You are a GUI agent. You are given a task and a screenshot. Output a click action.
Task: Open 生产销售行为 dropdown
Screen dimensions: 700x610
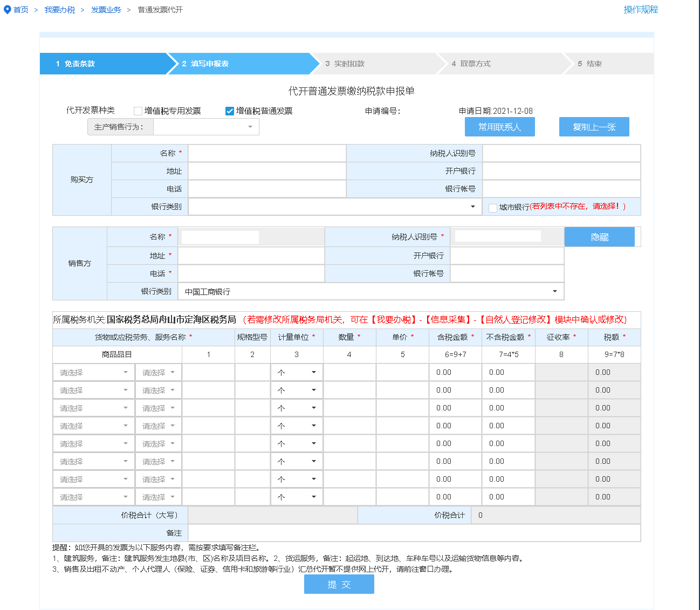pyautogui.click(x=206, y=127)
